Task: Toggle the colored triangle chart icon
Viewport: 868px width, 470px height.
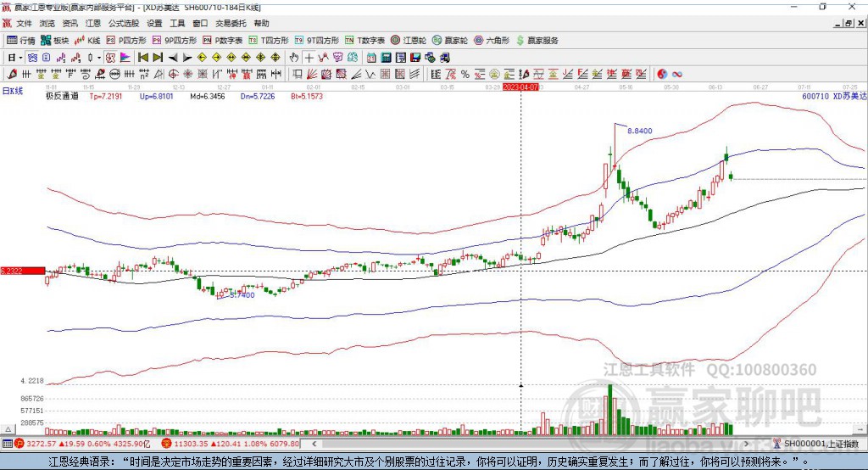Action: (x=125, y=58)
